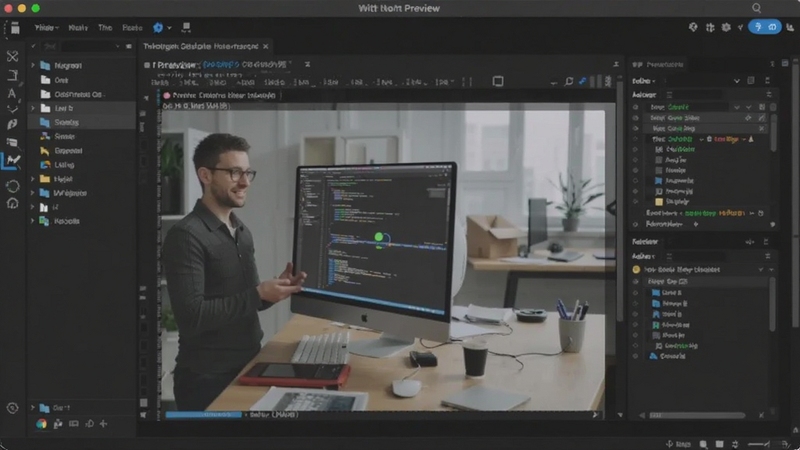This screenshot has width=800, height=450.
Task: Select the feather pen tool in left toolbar
Action: [x=12, y=124]
